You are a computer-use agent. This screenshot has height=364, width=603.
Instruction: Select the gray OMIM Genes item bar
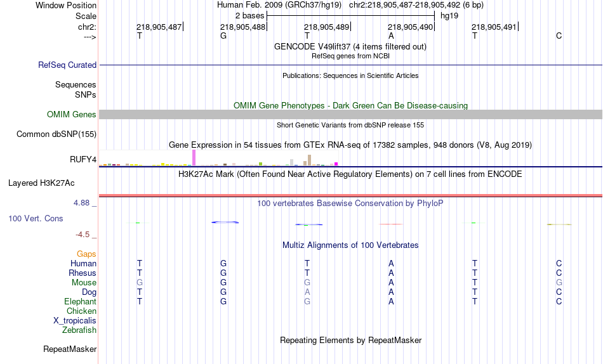pyautogui.click(x=351, y=115)
